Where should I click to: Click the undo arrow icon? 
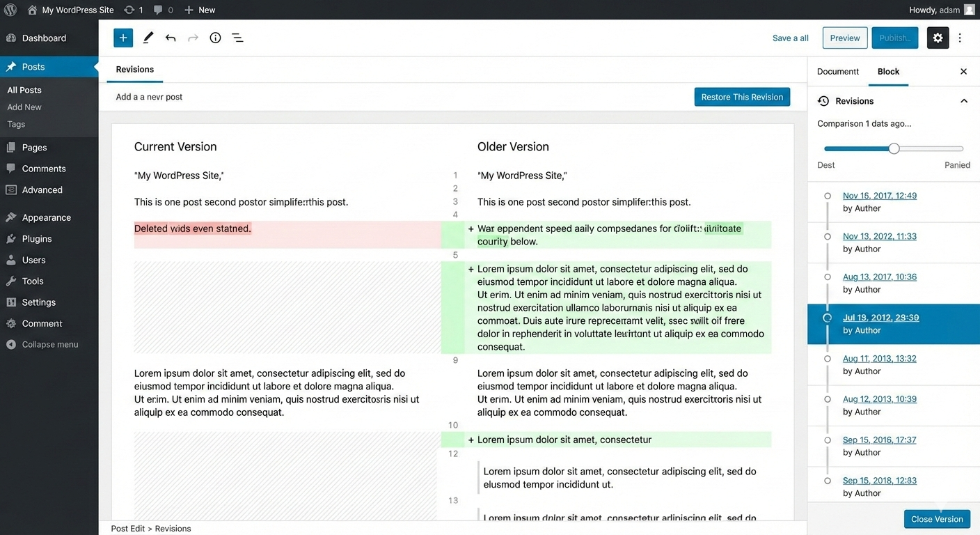[171, 38]
